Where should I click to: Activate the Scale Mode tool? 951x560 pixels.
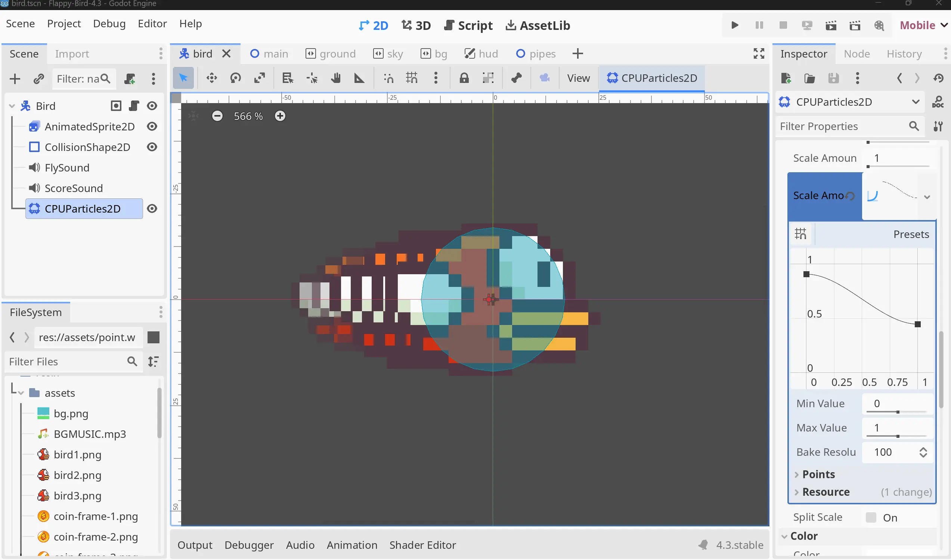click(x=260, y=78)
